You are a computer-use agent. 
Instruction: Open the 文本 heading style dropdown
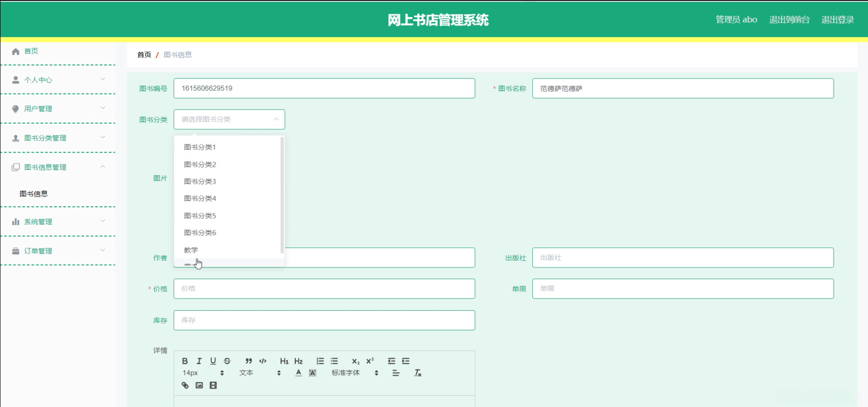[x=260, y=373]
